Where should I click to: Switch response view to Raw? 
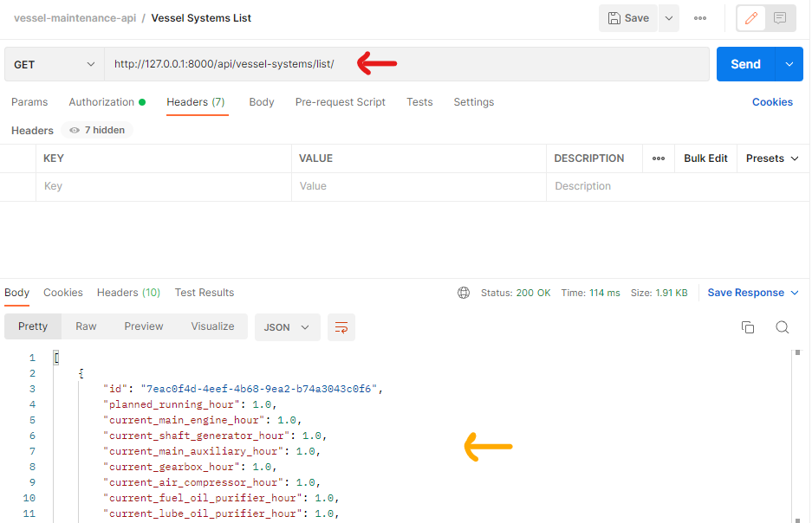[x=85, y=326]
